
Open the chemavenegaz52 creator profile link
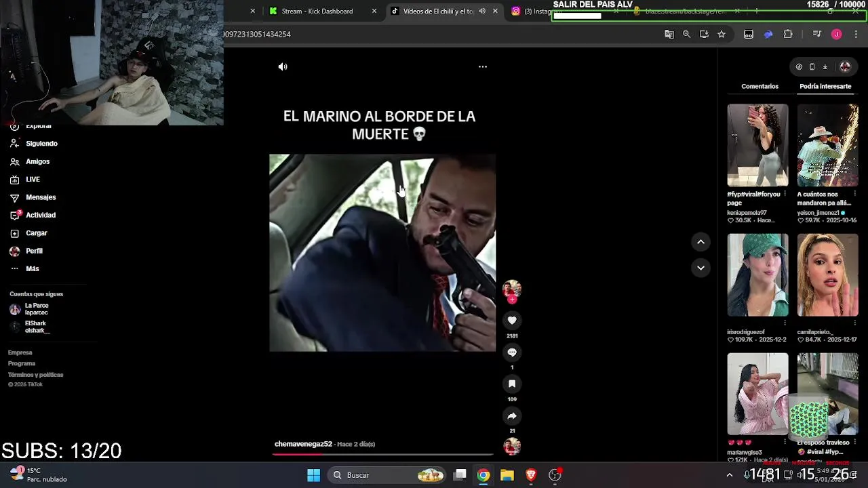click(x=303, y=444)
